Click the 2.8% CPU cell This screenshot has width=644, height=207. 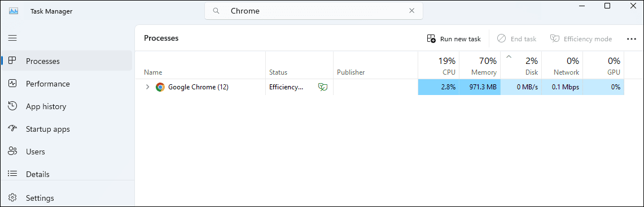click(439, 87)
